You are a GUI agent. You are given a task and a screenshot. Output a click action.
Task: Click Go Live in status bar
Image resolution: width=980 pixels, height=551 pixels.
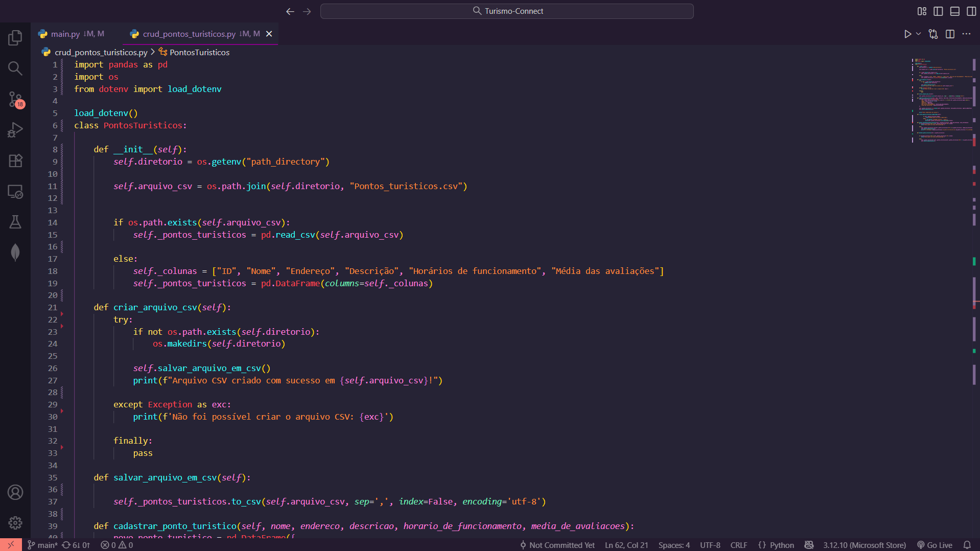(x=935, y=545)
